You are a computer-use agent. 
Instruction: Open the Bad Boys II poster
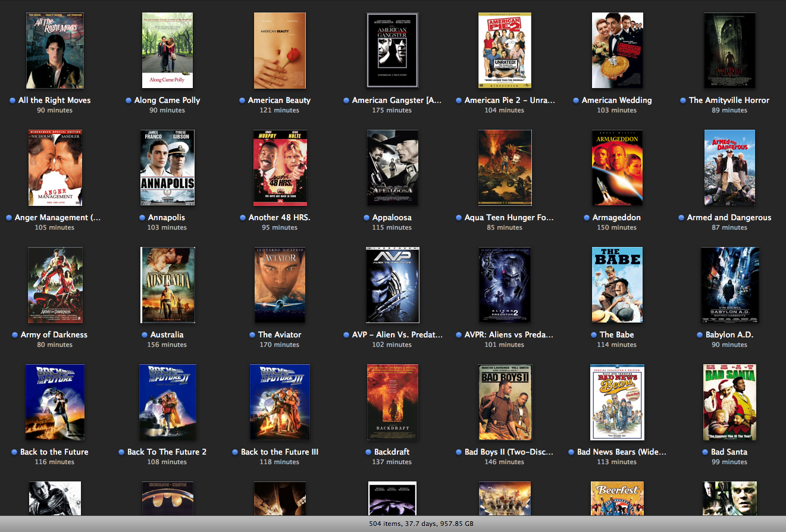[505, 402]
